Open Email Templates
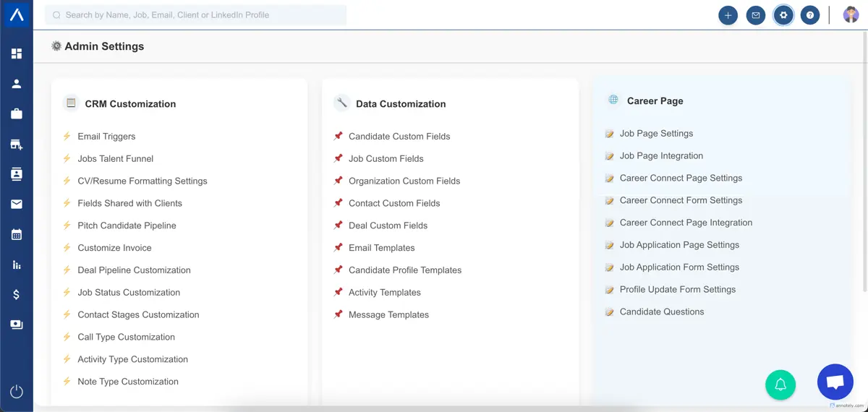This screenshot has height=412, width=868. point(382,248)
